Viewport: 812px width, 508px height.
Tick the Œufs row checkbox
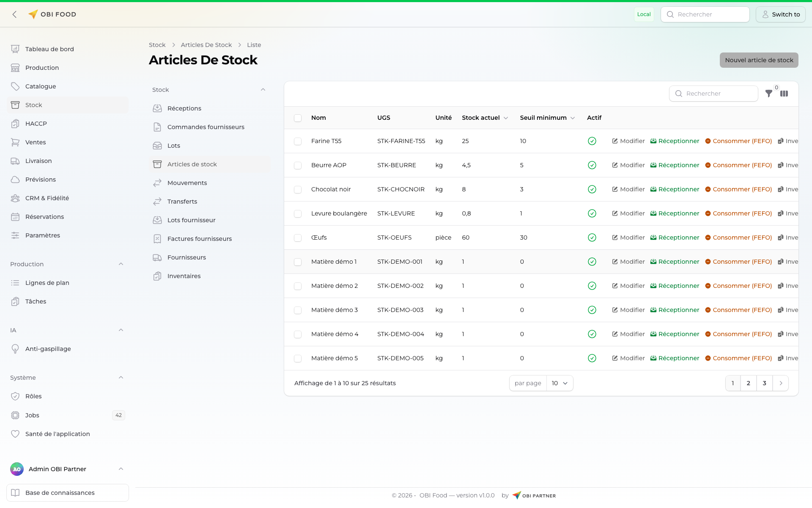pyautogui.click(x=298, y=238)
